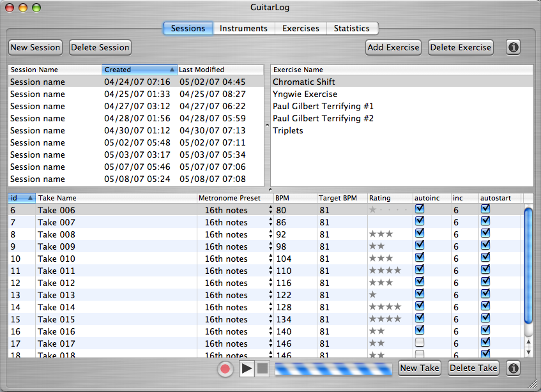Disable autoinc for Take 009

click(x=420, y=245)
